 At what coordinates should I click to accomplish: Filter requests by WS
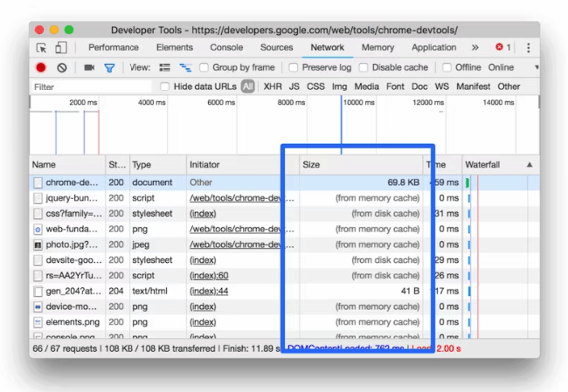[441, 86]
